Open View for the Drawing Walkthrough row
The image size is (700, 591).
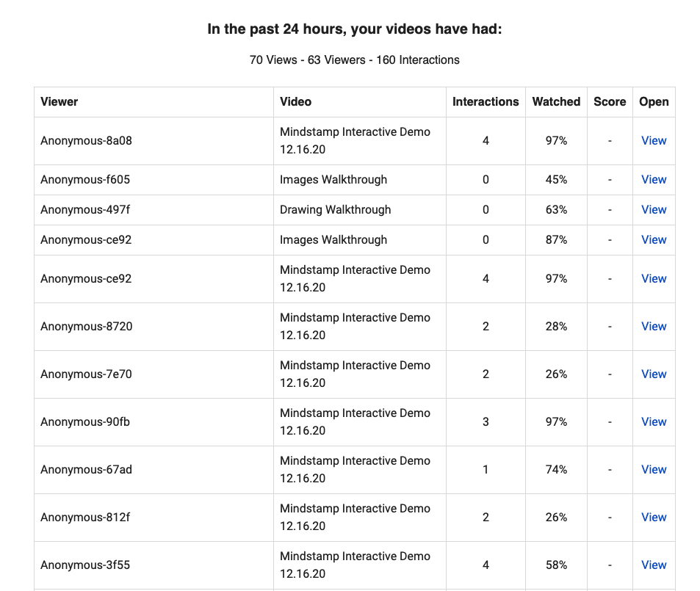653,209
